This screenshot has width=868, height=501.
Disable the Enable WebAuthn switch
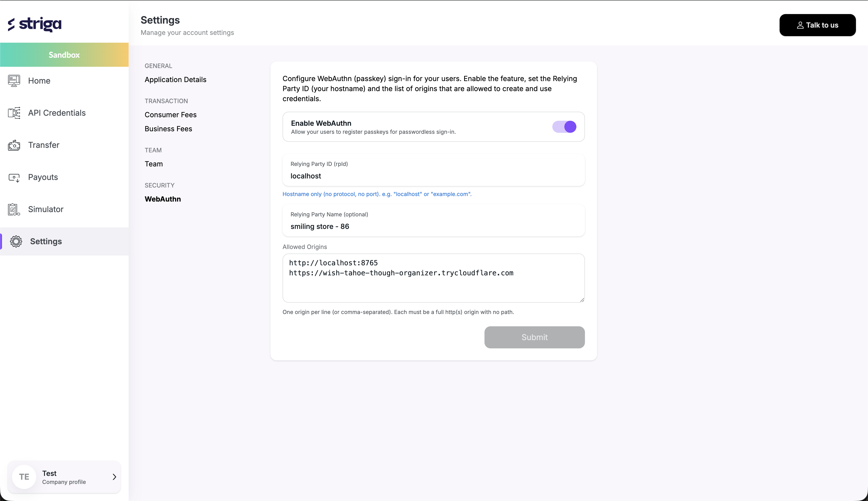tap(564, 127)
